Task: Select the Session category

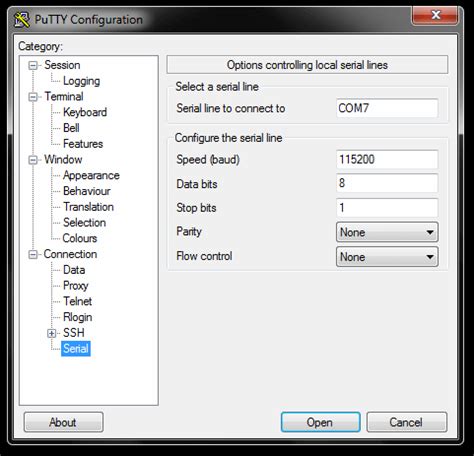Action: (x=62, y=65)
